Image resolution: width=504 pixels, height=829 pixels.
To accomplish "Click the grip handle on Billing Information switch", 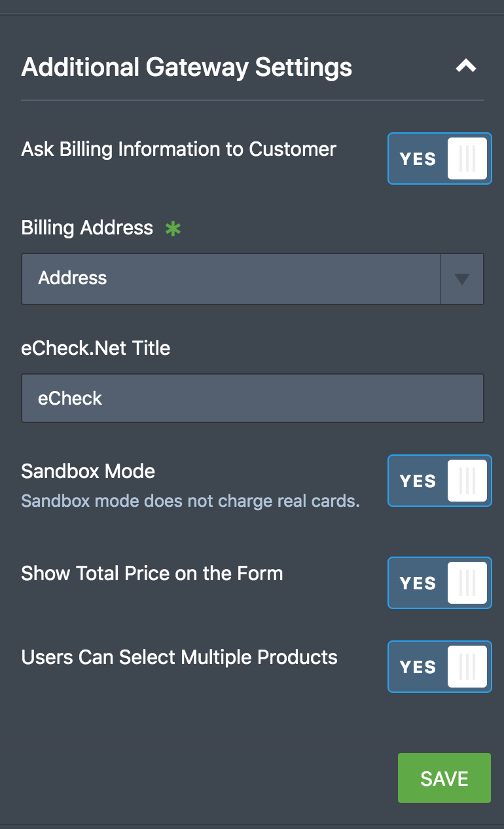I will coord(467,158).
